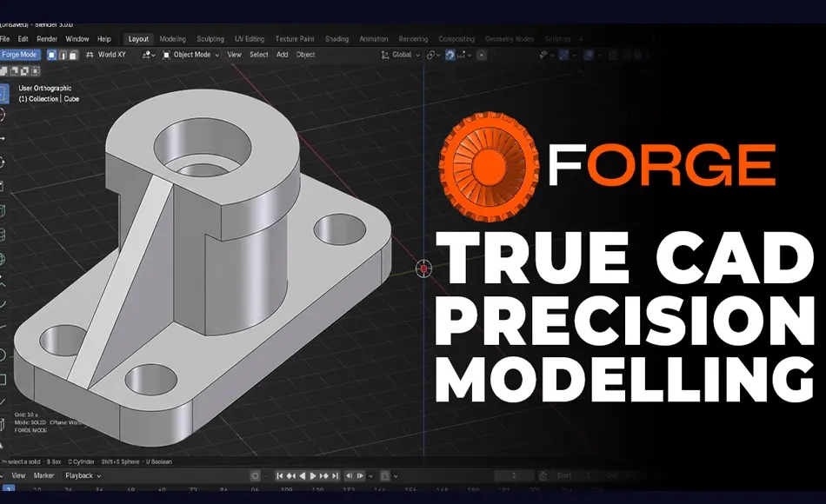Toggle the auto keying record button
This screenshot has height=504, width=826.
coord(255,476)
